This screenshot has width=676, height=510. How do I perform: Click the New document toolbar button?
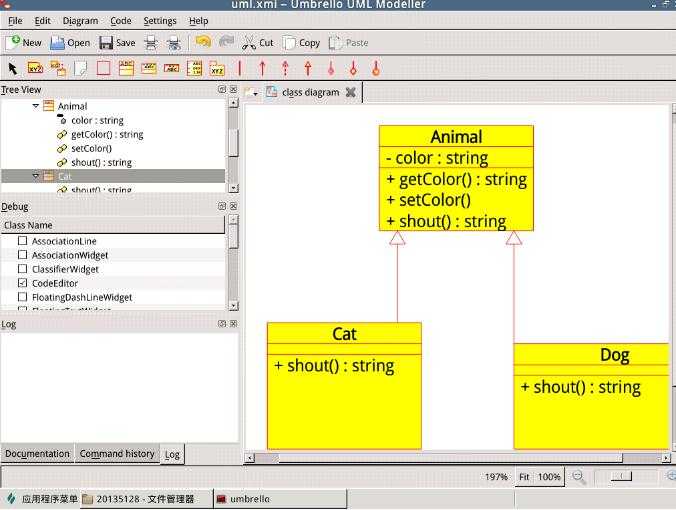click(23, 43)
